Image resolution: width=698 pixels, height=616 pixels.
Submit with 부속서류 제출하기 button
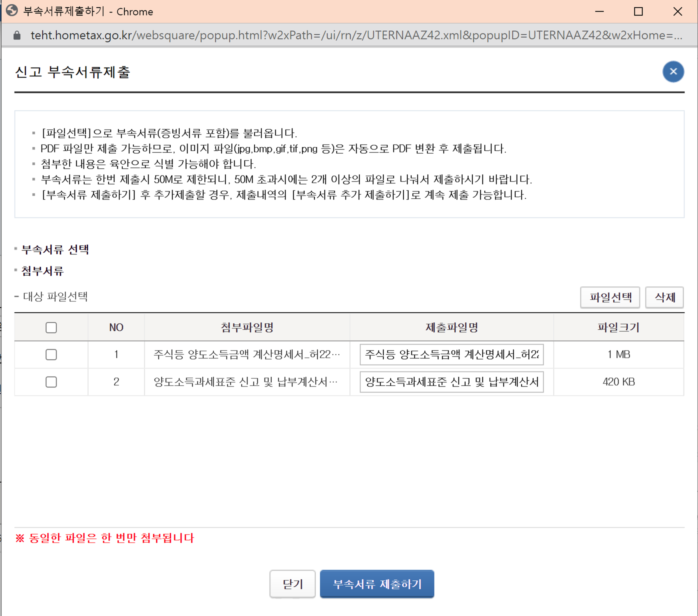tap(377, 584)
